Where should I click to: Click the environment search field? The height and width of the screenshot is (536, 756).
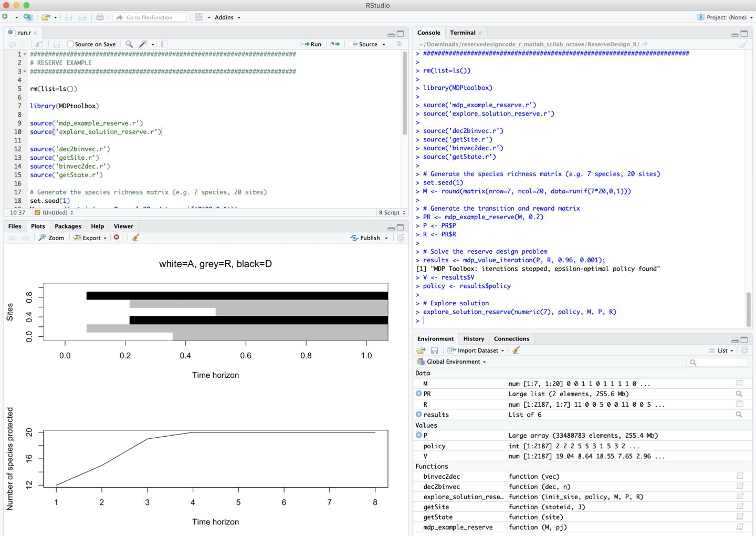[718, 362]
